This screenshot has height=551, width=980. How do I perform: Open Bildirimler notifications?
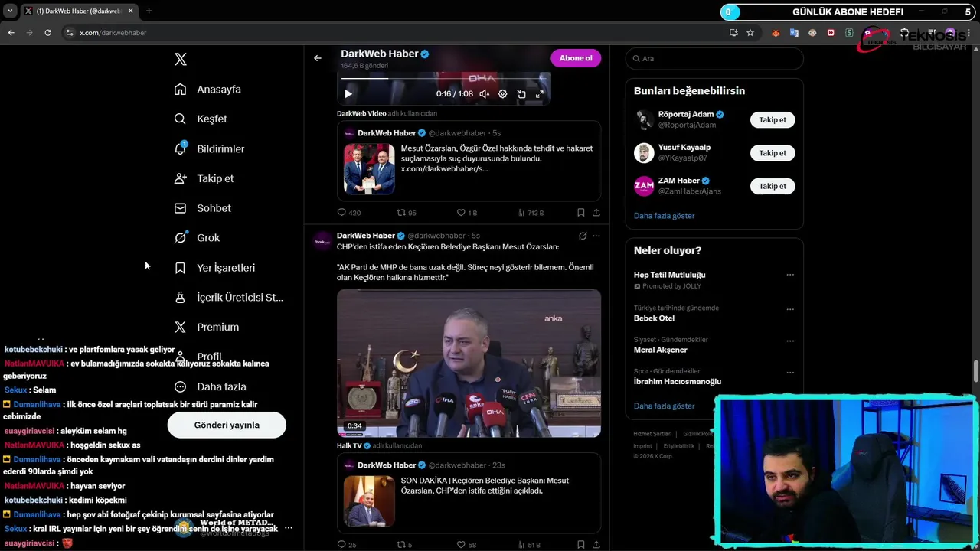[209, 148]
